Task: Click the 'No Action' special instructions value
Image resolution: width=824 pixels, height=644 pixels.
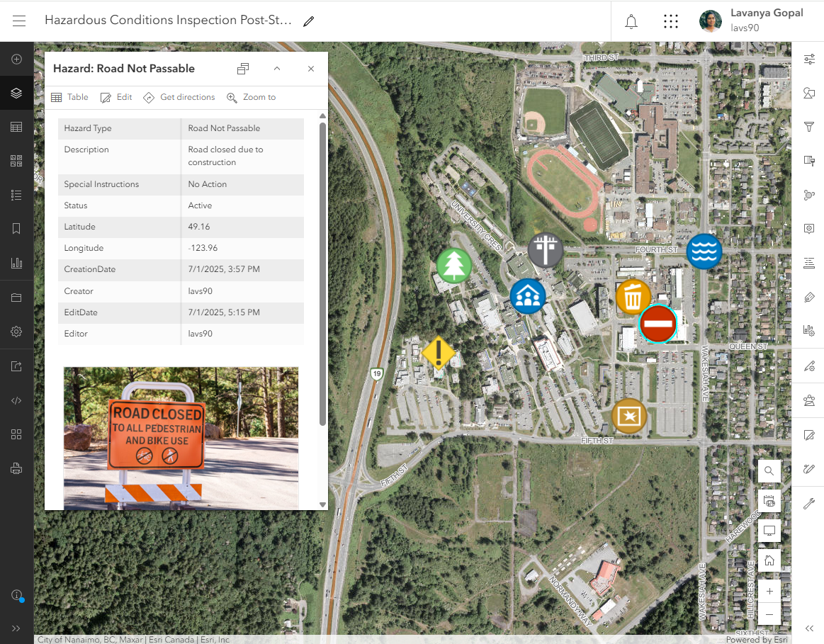Action: tap(207, 184)
